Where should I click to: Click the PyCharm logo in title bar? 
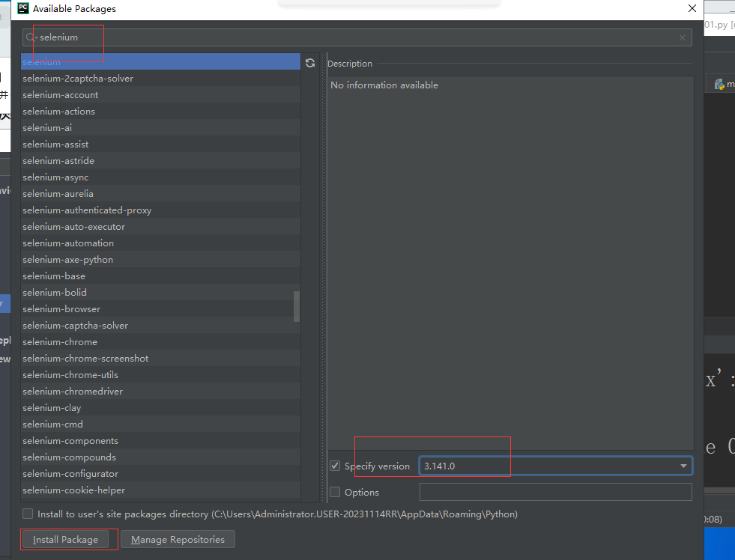tap(23, 8)
